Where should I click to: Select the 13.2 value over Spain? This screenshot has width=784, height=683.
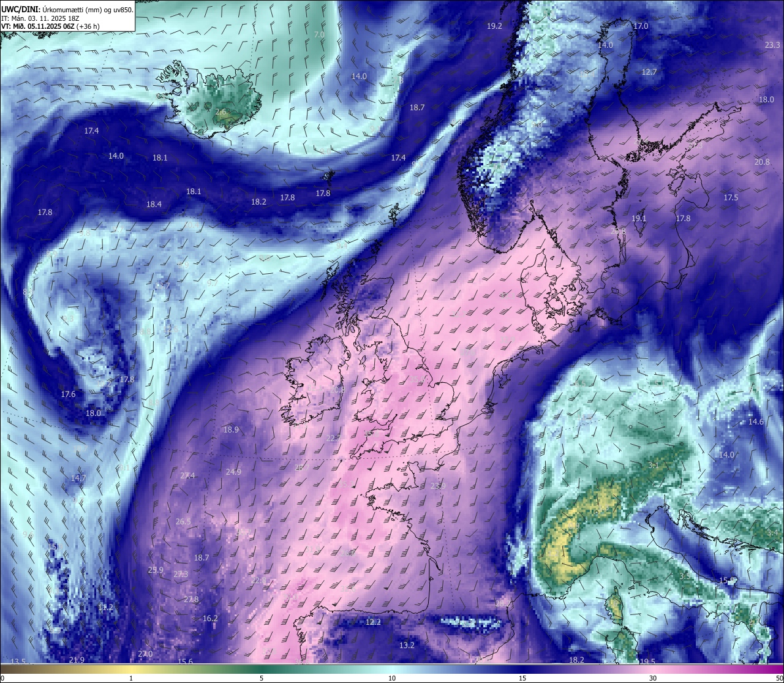[407, 645]
